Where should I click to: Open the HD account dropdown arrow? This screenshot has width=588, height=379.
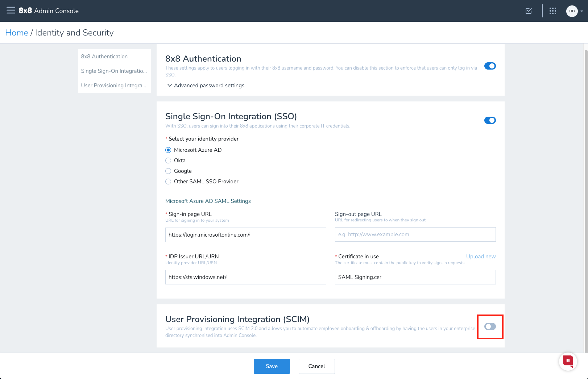581,11
